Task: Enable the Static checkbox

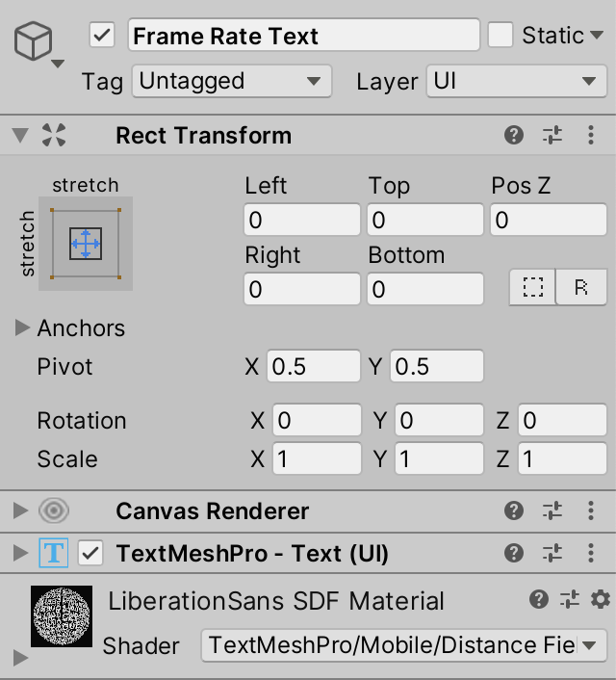Action: tap(500, 36)
